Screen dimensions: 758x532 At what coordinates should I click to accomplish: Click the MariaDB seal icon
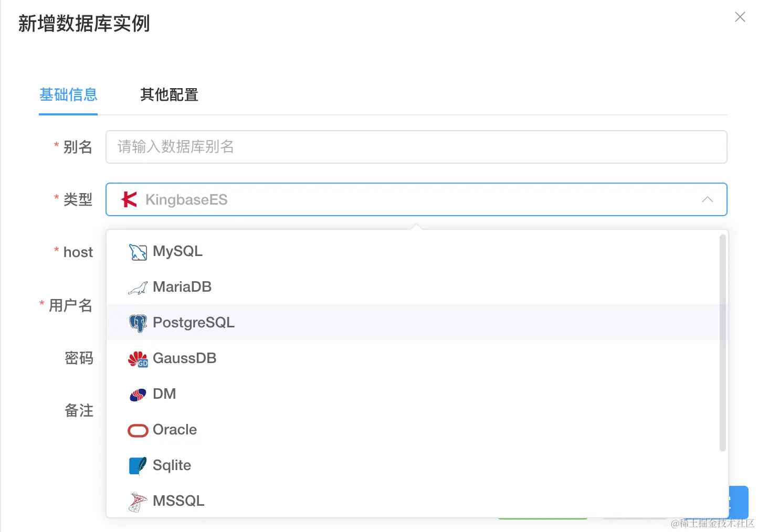(x=138, y=287)
